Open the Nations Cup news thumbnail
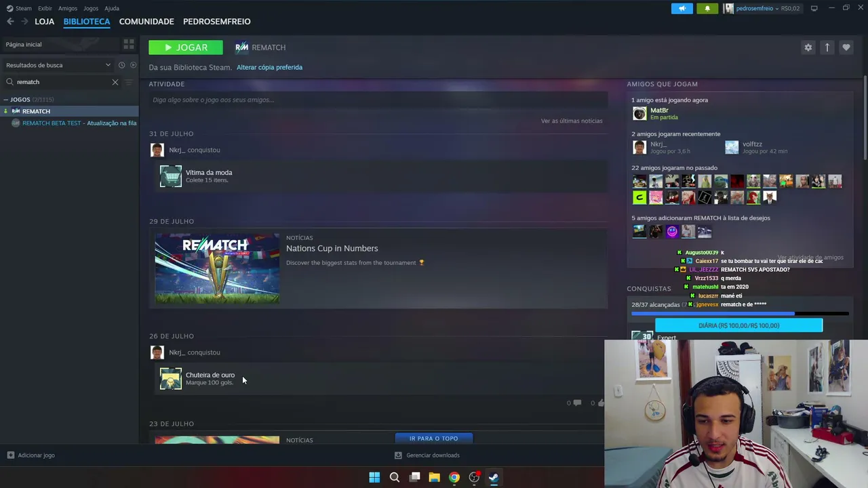Image resolution: width=868 pixels, height=488 pixels. (217, 268)
